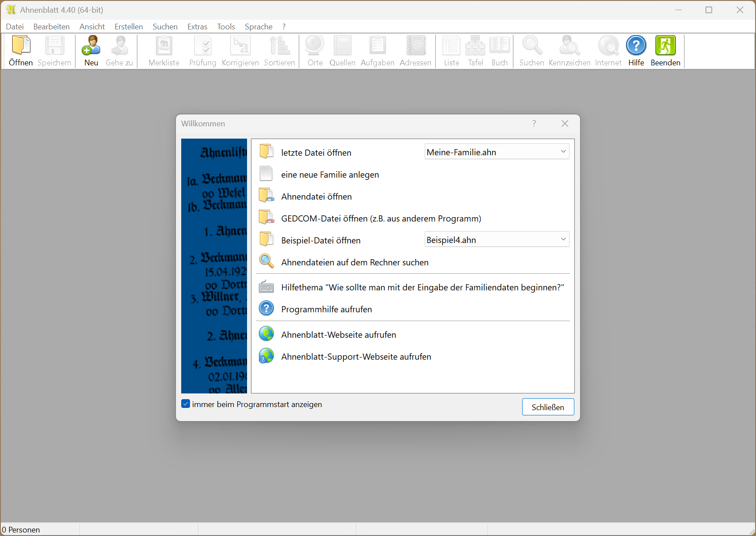
Task: Click the Öffnen folder icon in toolbar
Action: coord(21,46)
